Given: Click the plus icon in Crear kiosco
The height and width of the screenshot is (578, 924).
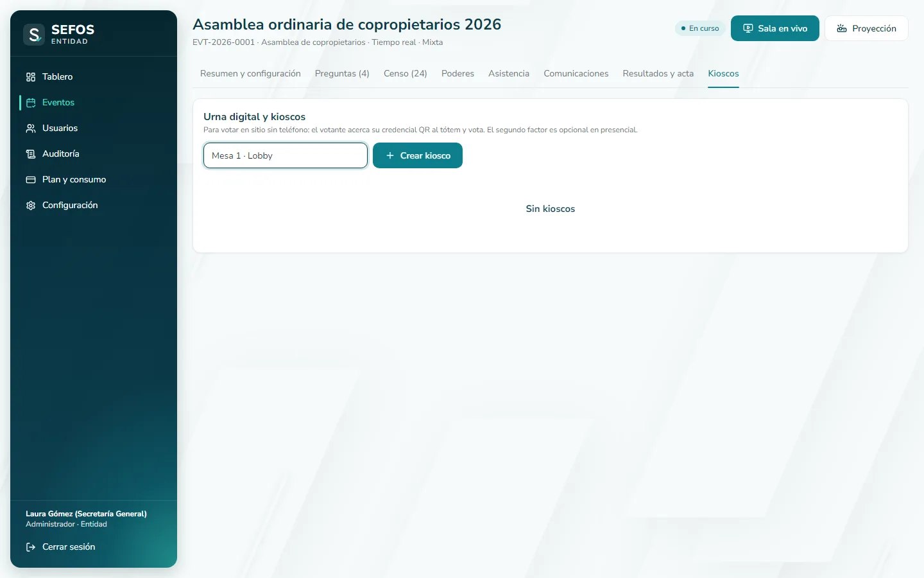Looking at the screenshot, I should pos(389,155).
